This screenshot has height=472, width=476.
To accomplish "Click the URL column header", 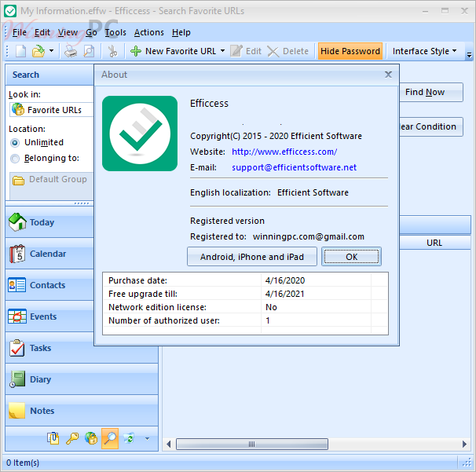I will coord(434,243).
